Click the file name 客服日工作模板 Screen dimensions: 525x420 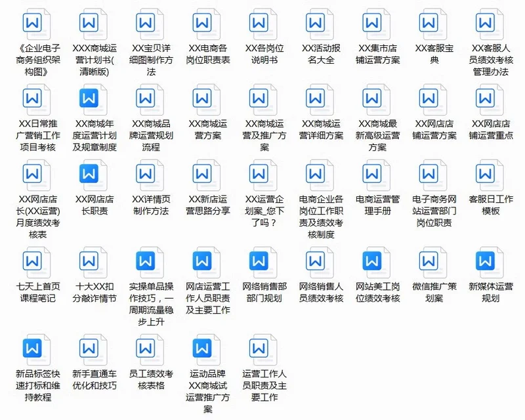tap(491, 205)
